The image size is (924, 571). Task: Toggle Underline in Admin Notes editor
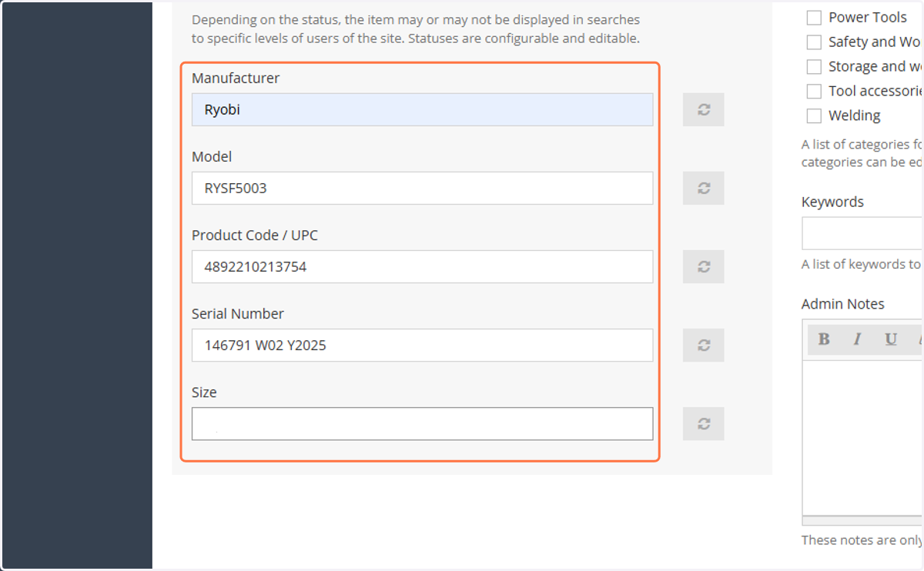click(x=891, y=339)
